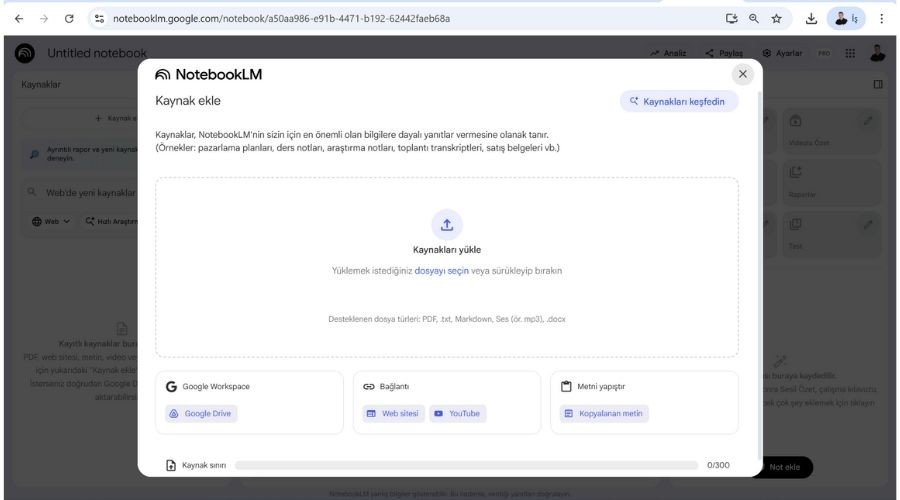This screenshot has width=900, height=500.
Task: Click the upload arrow icon in the dropzone
Action: 447,224
